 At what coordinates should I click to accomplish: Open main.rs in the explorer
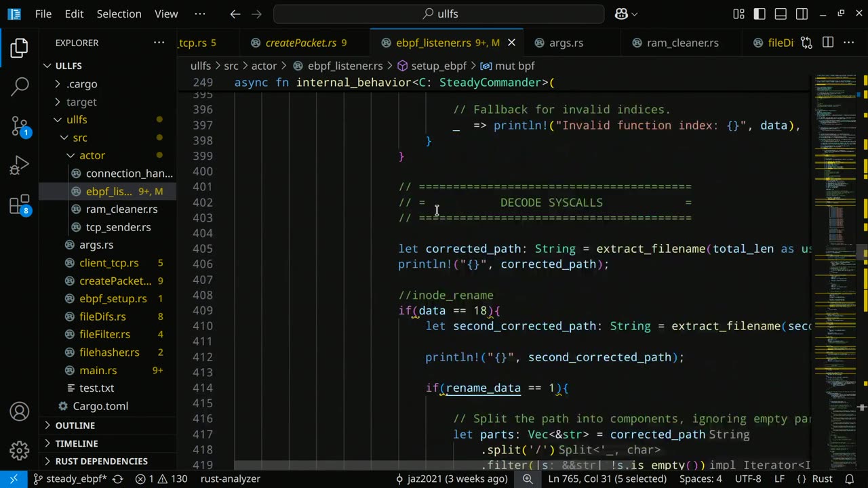[108, 370]
